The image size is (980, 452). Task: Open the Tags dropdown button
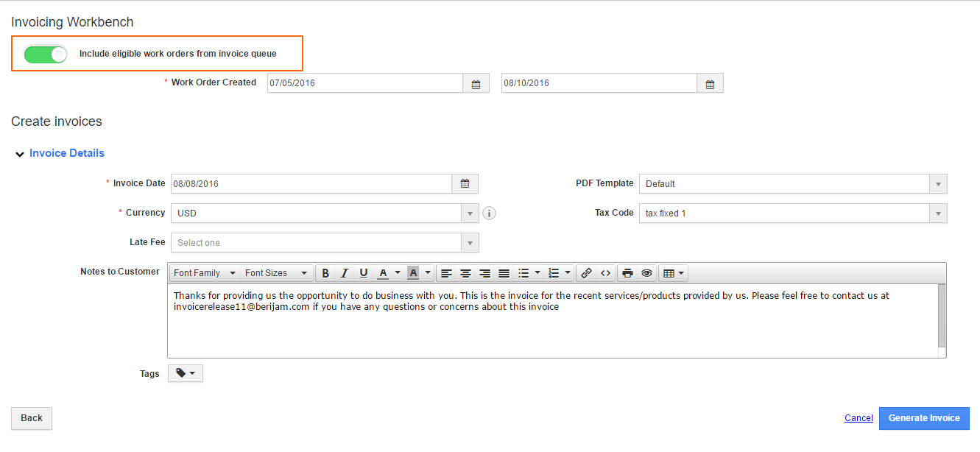pos(186,374)
